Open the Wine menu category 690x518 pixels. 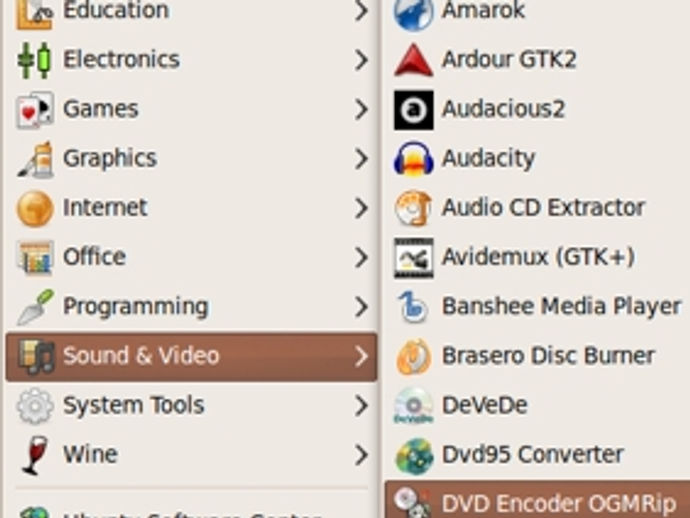191,455
